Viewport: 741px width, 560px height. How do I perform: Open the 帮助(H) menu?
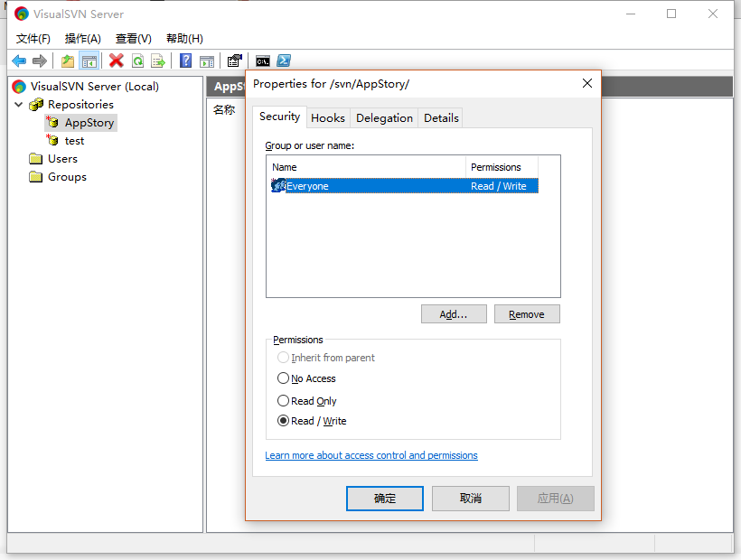click(x=184, y=38)
